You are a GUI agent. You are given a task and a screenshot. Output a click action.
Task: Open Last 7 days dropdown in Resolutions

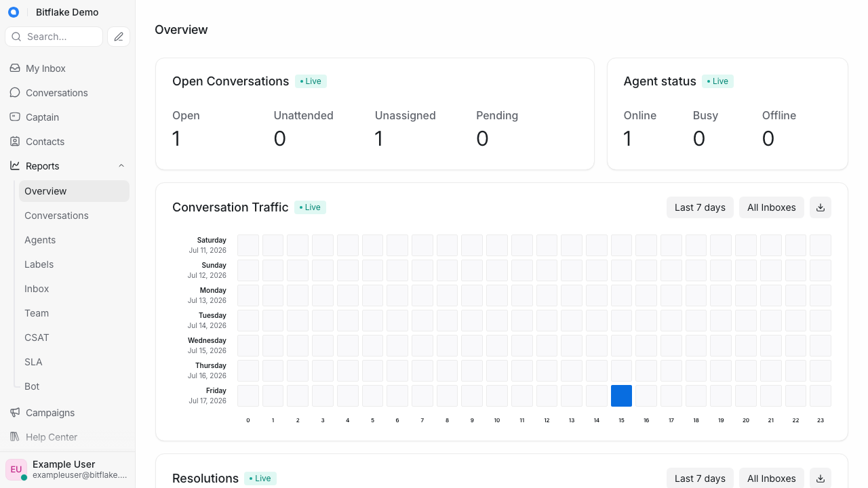point(700,478)
